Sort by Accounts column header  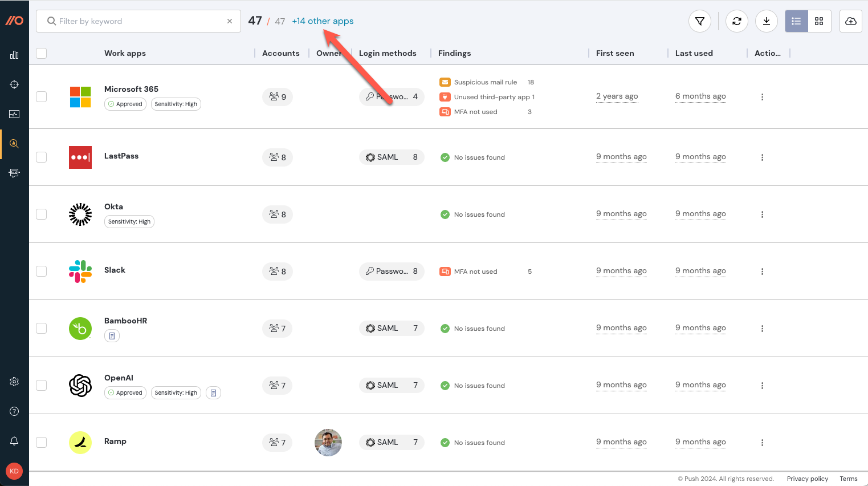[x=280, y=53]
